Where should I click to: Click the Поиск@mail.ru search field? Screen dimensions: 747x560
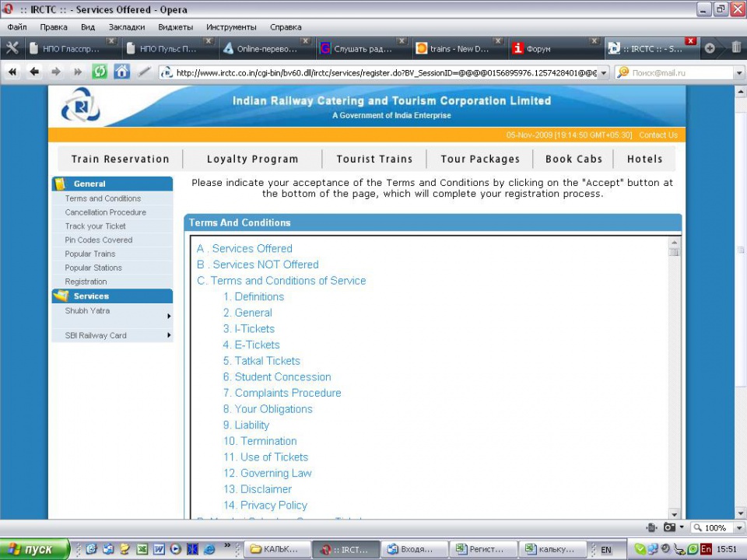[x=679, y=72]
